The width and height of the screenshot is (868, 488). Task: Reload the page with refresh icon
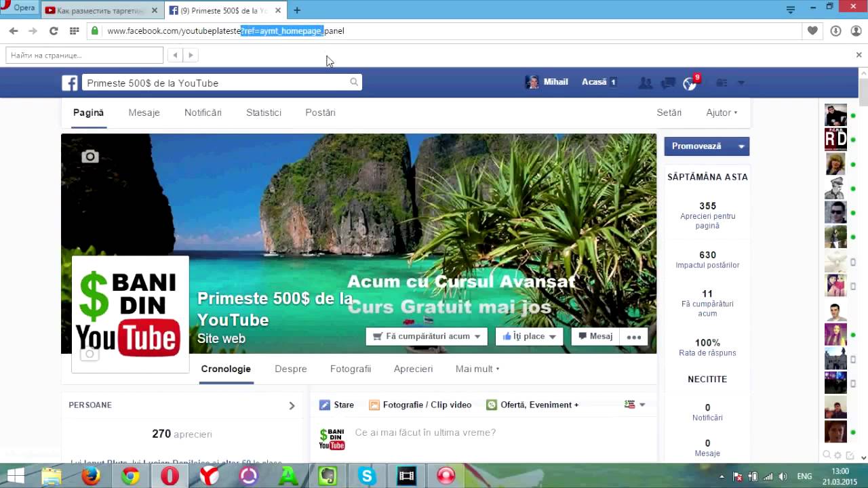coord(54,30)
